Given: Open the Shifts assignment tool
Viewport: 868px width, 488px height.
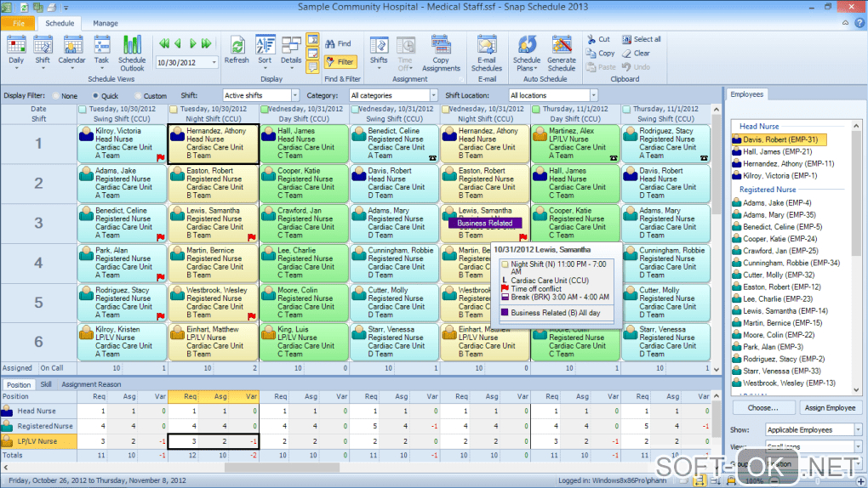Looking at the screenshot, I should tap(379, 52).
